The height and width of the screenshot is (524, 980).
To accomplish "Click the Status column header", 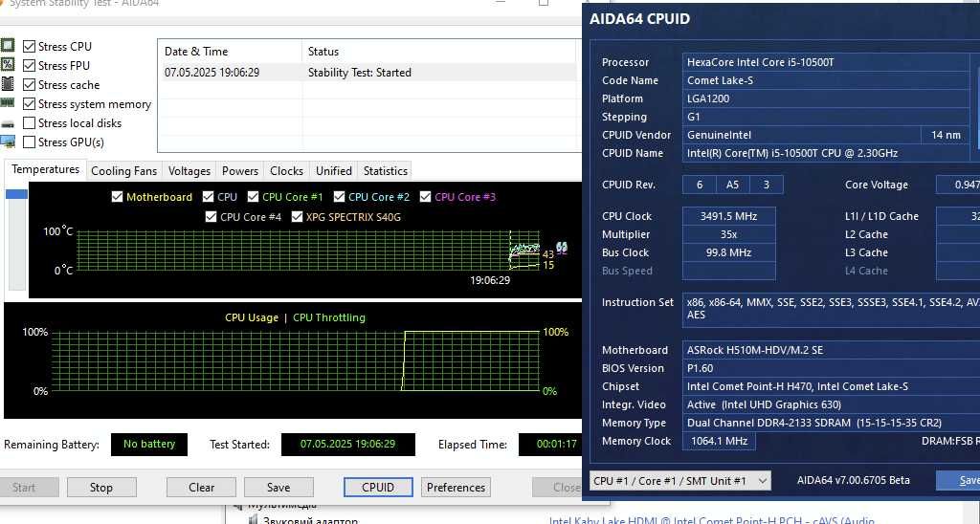I will pos(438,52).
